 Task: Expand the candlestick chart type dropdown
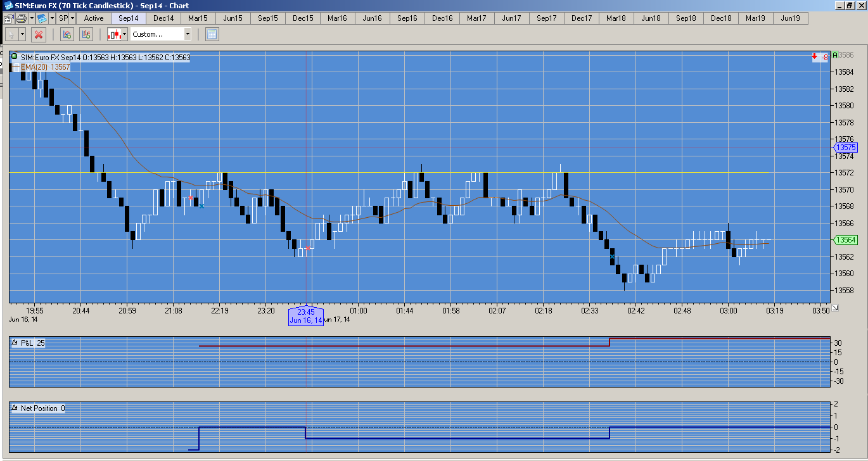(x=124, y=34)
